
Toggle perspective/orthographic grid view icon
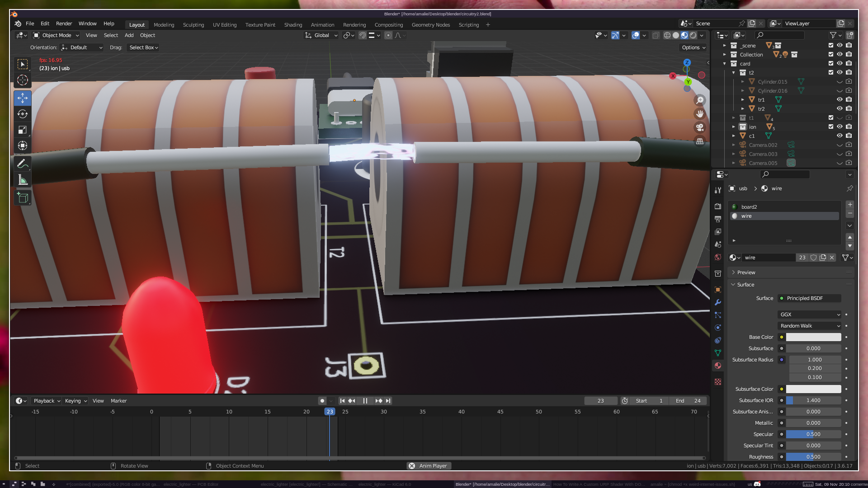(x=700, y=141)
